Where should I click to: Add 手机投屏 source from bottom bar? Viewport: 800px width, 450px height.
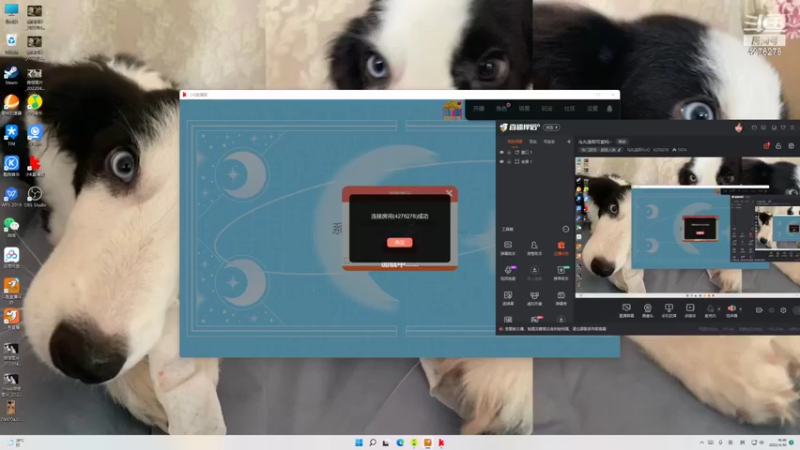tap(668, 310)
